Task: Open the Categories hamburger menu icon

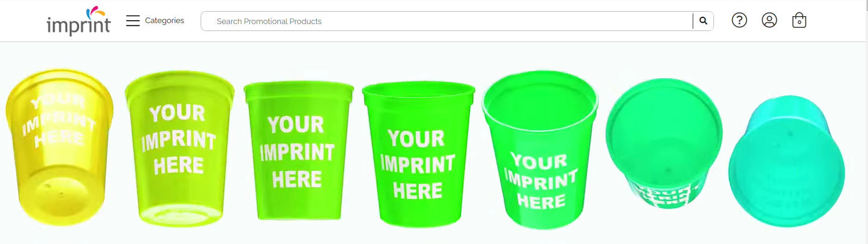Action: pos(133,21)
